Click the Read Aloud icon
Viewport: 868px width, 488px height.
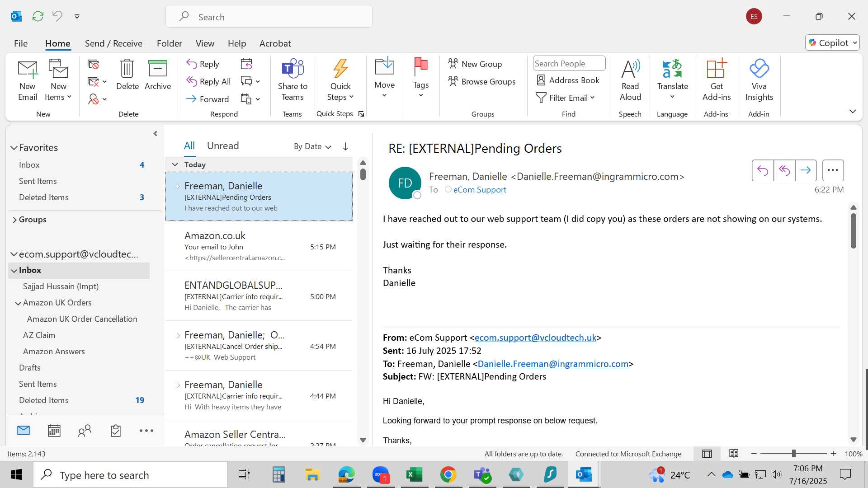coord(630,80)
